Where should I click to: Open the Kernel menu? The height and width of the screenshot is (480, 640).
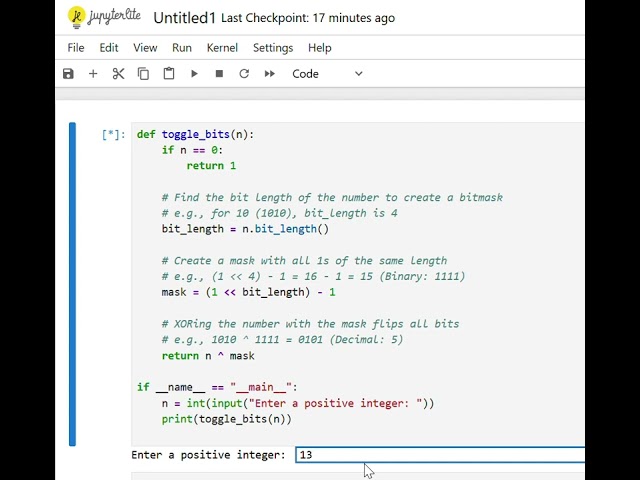point(222,48)
